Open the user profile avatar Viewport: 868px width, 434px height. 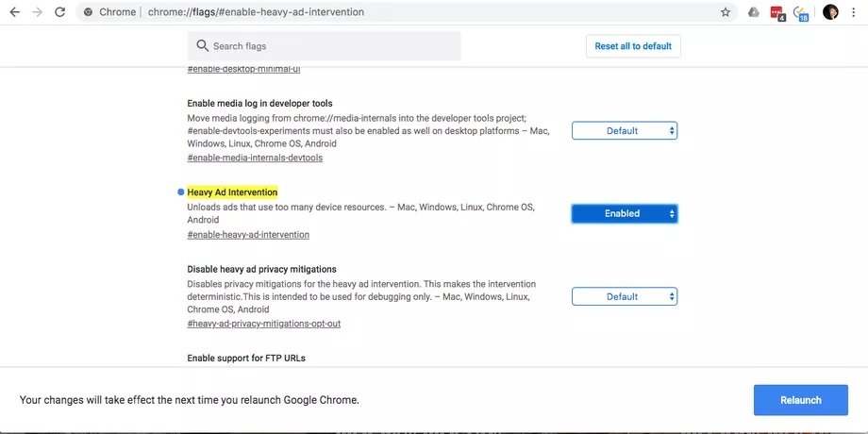pyautogui.click(x=830, y=12)
